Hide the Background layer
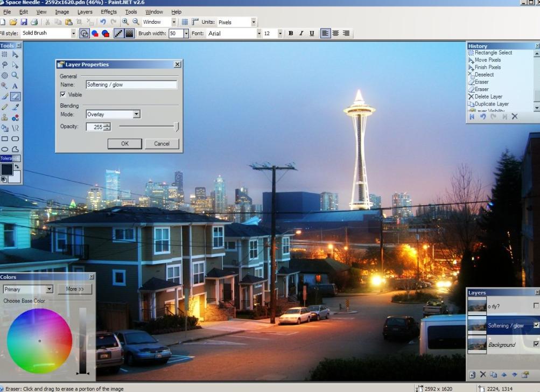Viewport: 540px width, 392px height. click(536, 344)
